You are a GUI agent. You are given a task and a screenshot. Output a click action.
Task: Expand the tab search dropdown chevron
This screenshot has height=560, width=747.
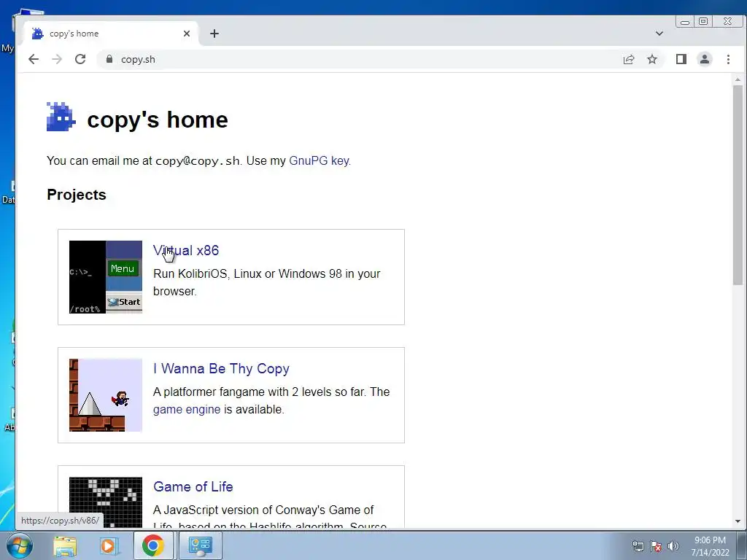(x=659, y=34)
